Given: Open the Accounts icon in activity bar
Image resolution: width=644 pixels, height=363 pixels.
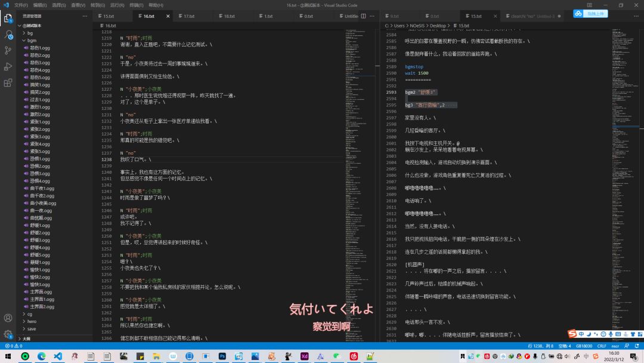Looking at the screenshot, I should pyautogui.click(x=8, y=318).
